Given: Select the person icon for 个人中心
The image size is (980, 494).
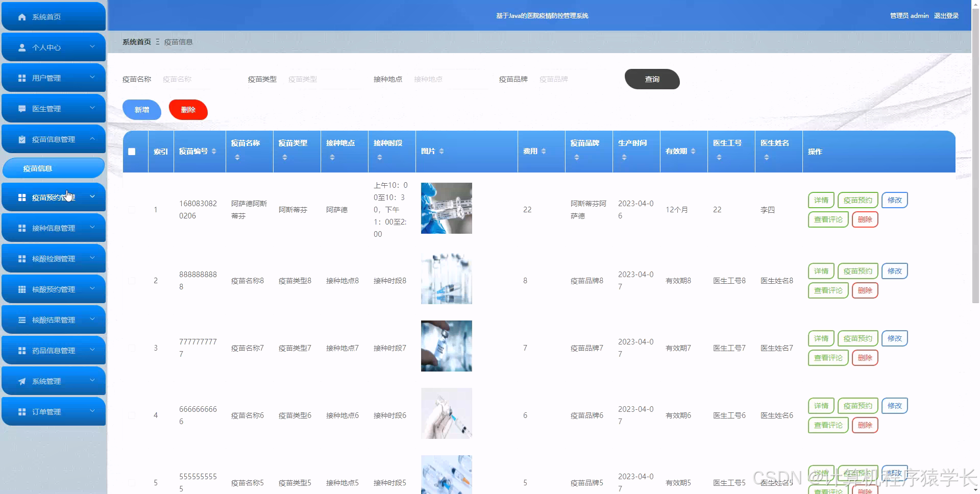Looking at the screenshot, I should coord(21,47).
